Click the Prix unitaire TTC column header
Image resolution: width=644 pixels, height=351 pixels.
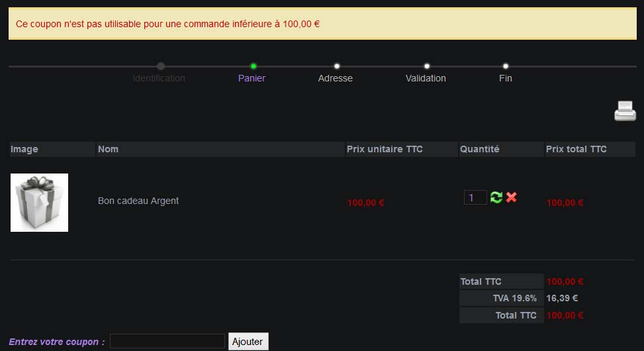[402, 149]
